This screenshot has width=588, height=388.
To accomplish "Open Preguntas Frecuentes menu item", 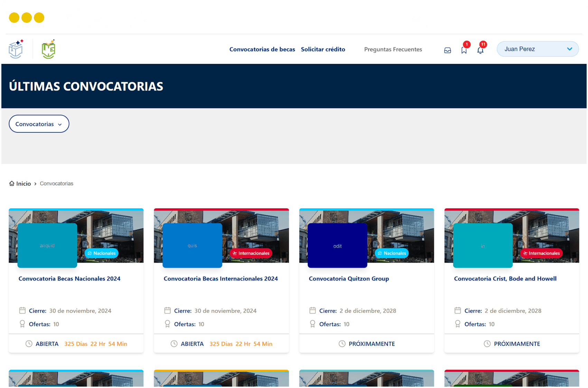I will coord(393,49).
